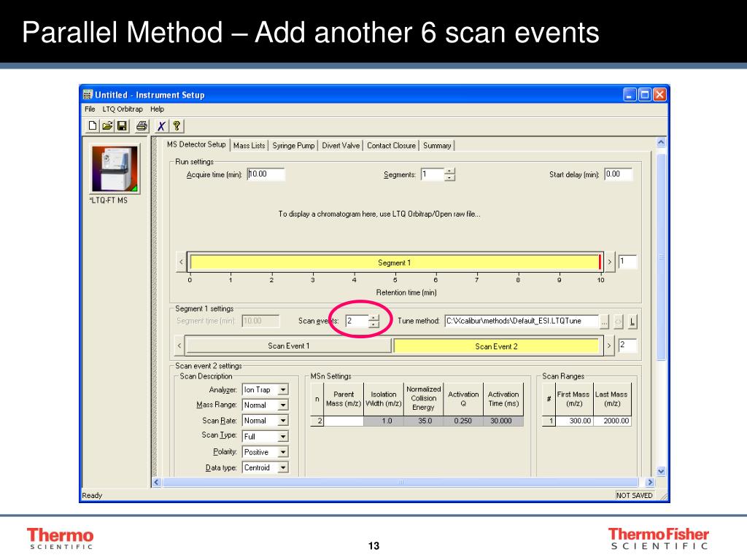Viewport: 747px width, 560px height.
Task: Click the Activation Time 30.000 cell
Action: 503,421
